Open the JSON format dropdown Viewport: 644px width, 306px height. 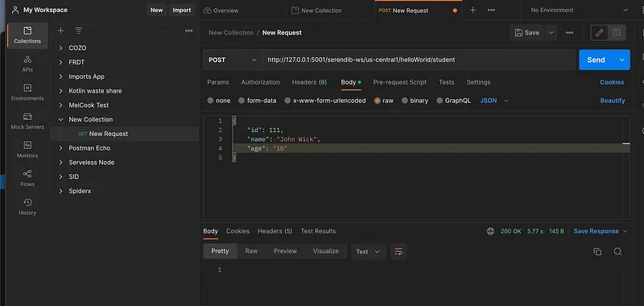(x=494, y=101)
